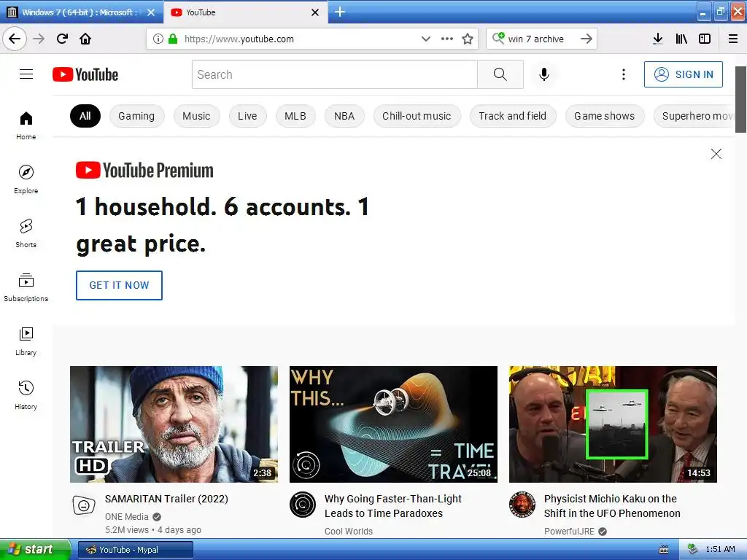This screenshot has height=560, width=747.
Task: Open the page actions three-dots menu
Action: point(447,39)
